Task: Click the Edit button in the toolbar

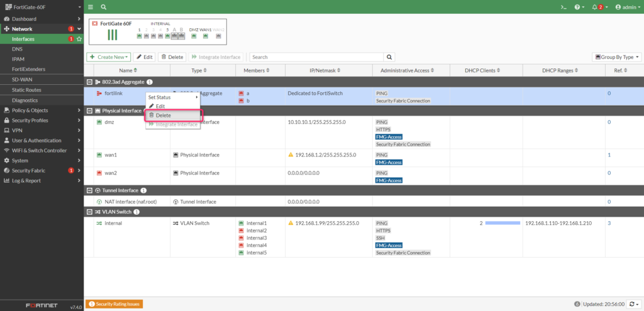Action: point(144,57)
